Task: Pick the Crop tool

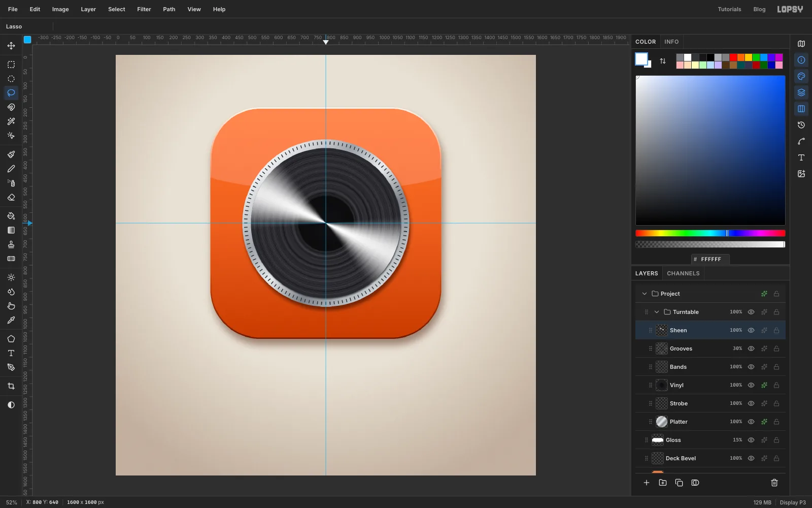Action: tap(11, 386)
